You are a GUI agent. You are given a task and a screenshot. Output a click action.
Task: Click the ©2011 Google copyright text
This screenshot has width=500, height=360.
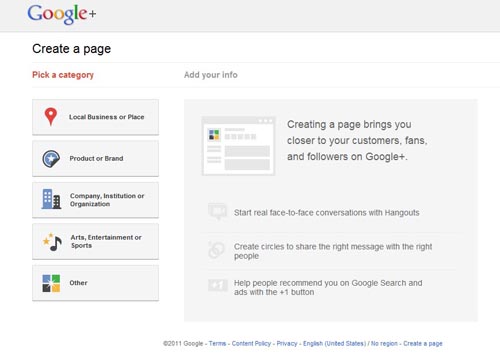click(x=183, y=343)
